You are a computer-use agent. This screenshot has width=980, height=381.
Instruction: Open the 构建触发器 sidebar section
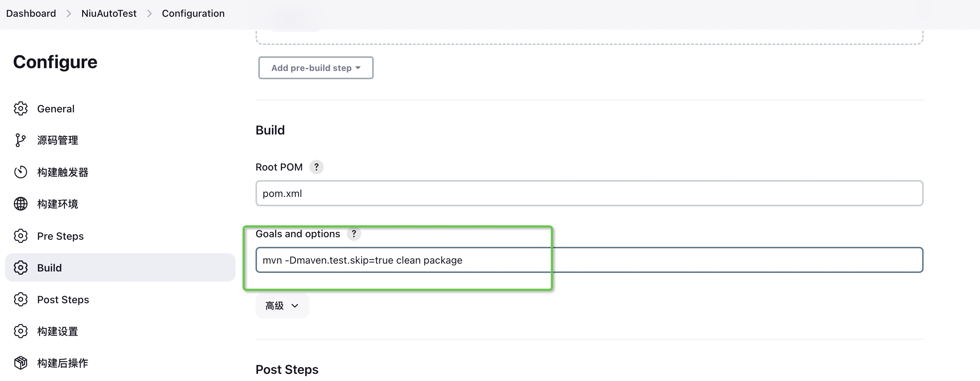click(63, 172)
